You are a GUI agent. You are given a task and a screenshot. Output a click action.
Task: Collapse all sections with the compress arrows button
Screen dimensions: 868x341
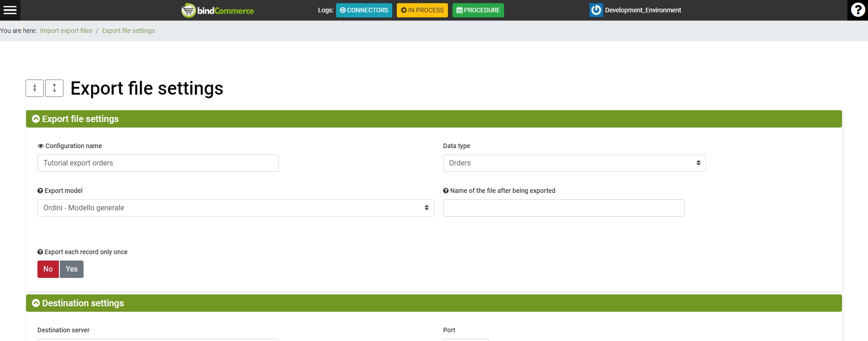pos(35,88)
